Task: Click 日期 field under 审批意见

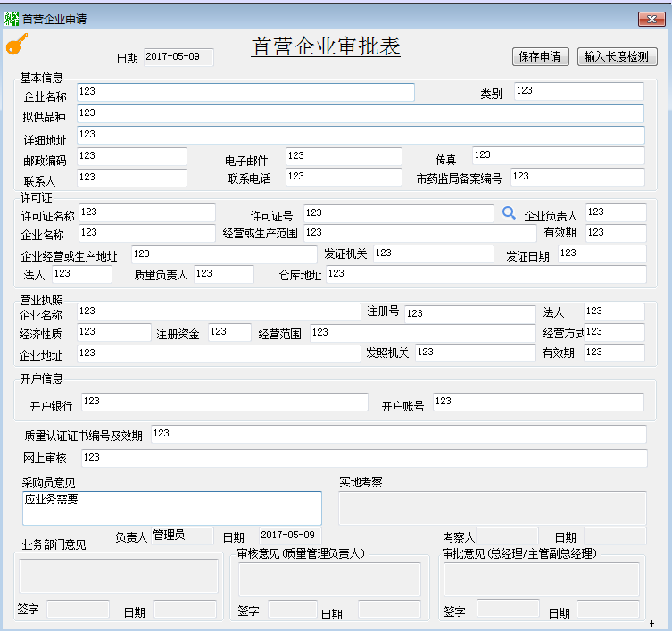Action: (x=608, y=610)
